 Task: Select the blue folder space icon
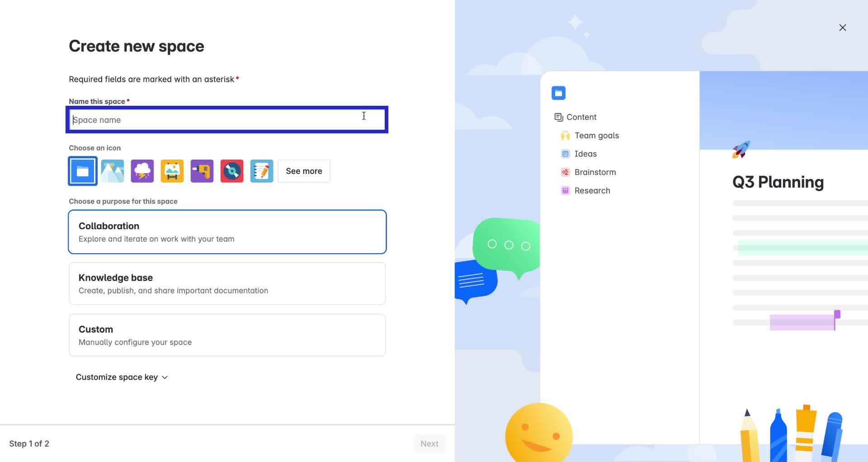coord(82,171)
